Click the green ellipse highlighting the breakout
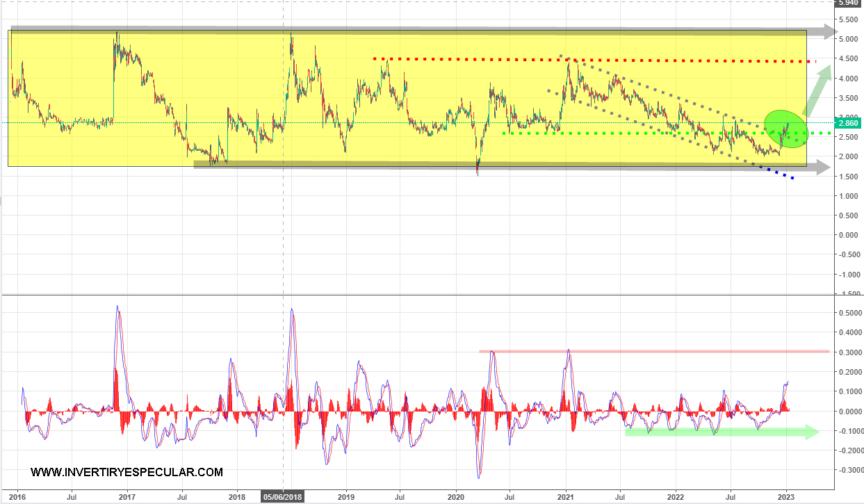 (x=786, y=129)
